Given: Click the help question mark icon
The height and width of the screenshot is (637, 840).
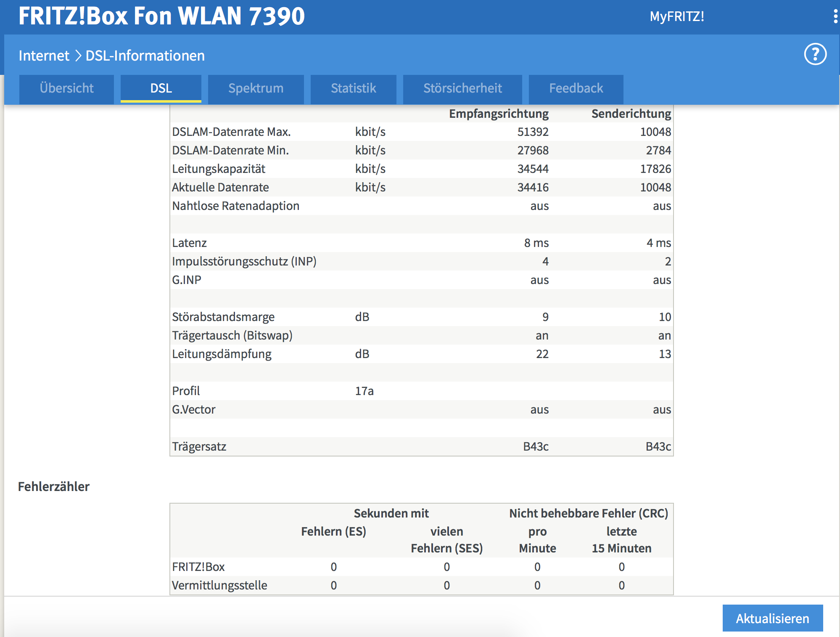Looking at the screenshot, I should point(815,54).
